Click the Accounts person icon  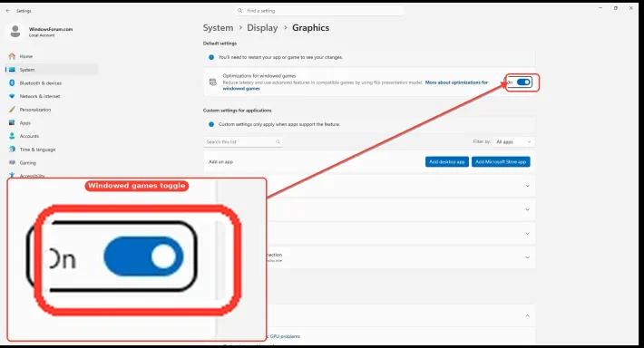click(12, 136)
